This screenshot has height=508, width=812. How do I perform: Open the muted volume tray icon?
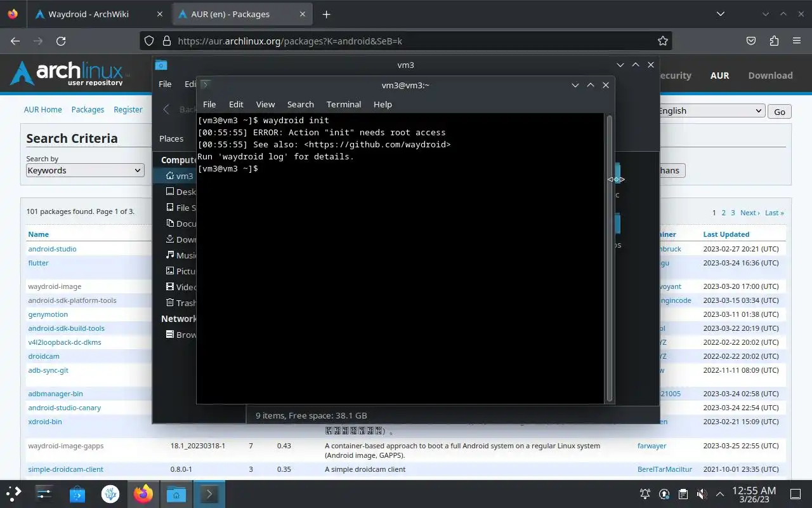(x=702, y=493)
